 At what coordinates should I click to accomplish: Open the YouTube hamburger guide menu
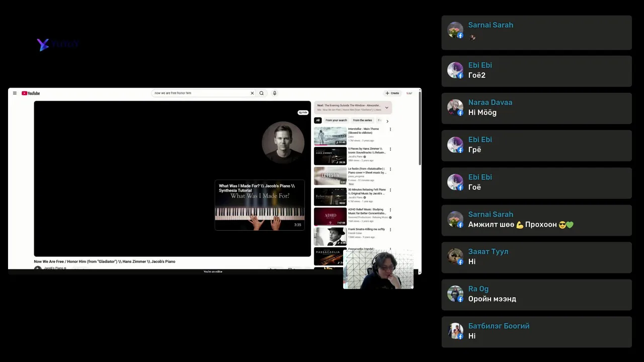point(15,93)
